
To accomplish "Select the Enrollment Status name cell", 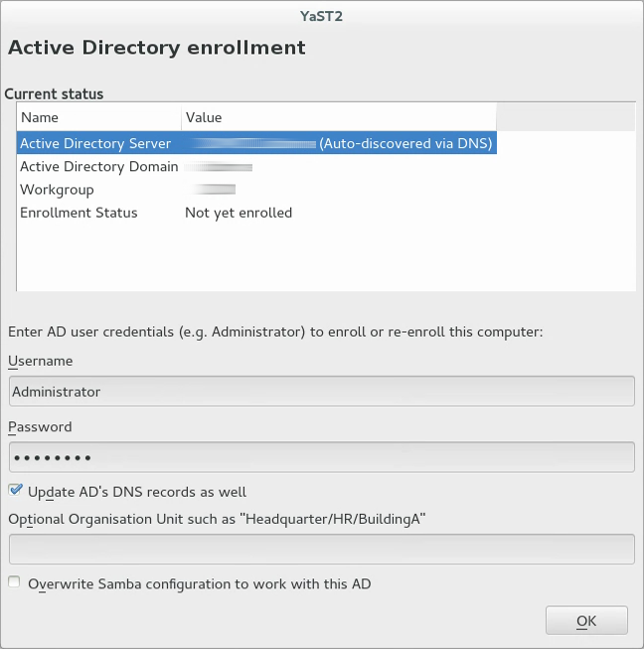I will [79, 213].
